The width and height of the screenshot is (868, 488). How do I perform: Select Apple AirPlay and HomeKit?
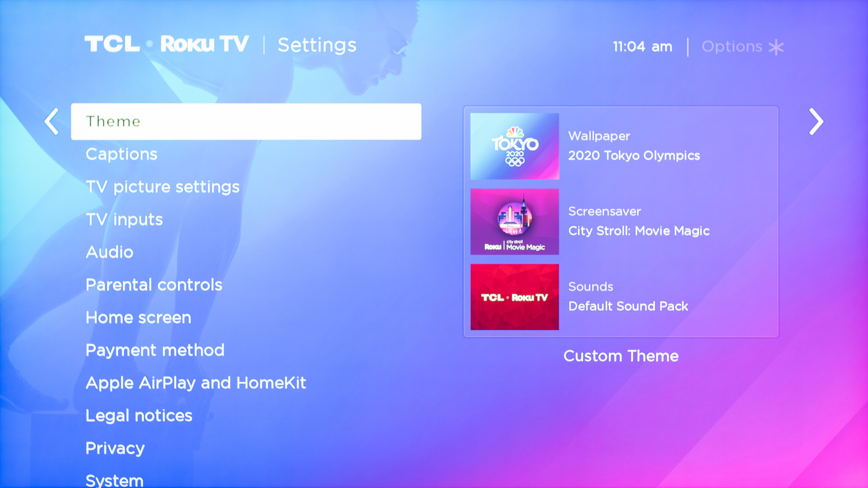pyautogui.click(x=196, y=383)
